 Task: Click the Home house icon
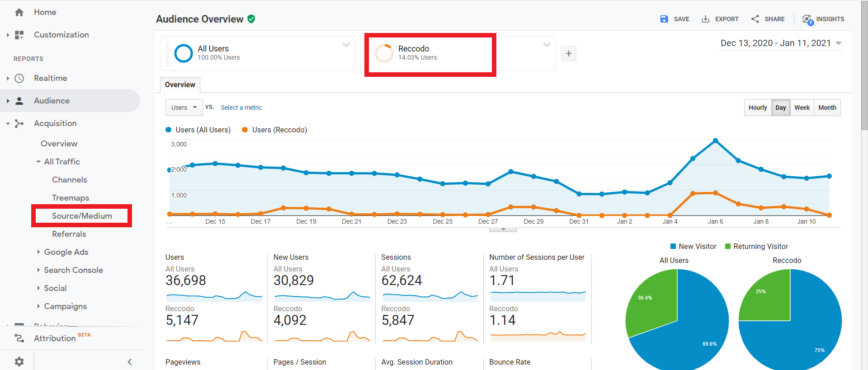pyautogui.click(x=19, y=12)
